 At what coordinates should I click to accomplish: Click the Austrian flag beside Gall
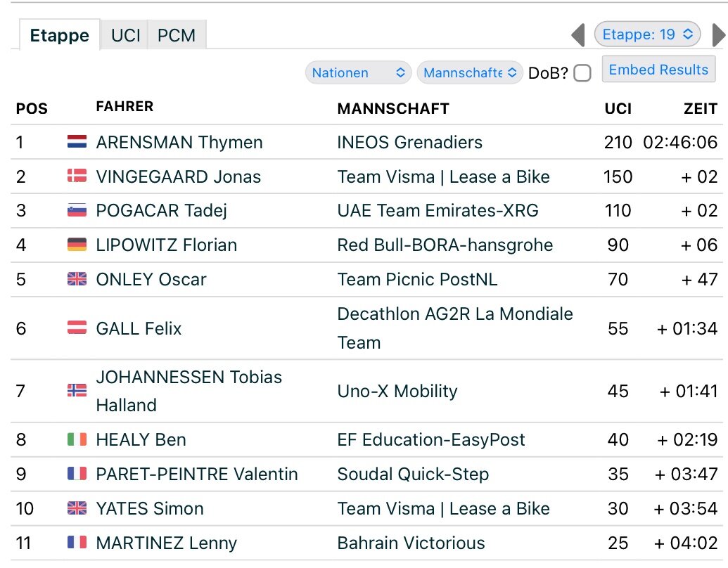pyautogui.click(x=77, y=328)
